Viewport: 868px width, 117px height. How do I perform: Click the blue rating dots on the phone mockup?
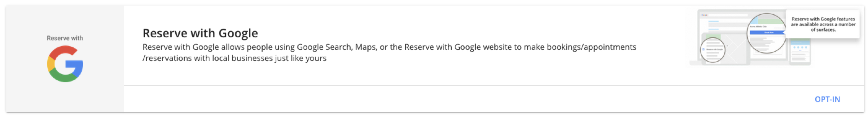800,47
